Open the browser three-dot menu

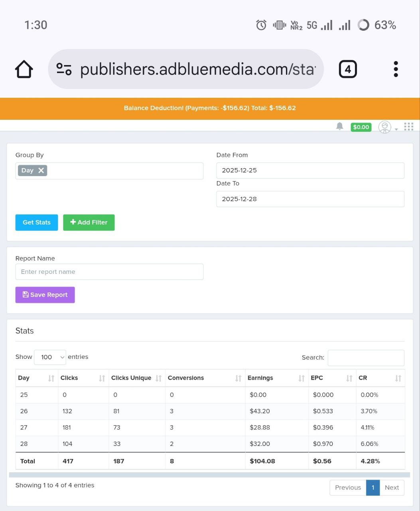[396, 69]
